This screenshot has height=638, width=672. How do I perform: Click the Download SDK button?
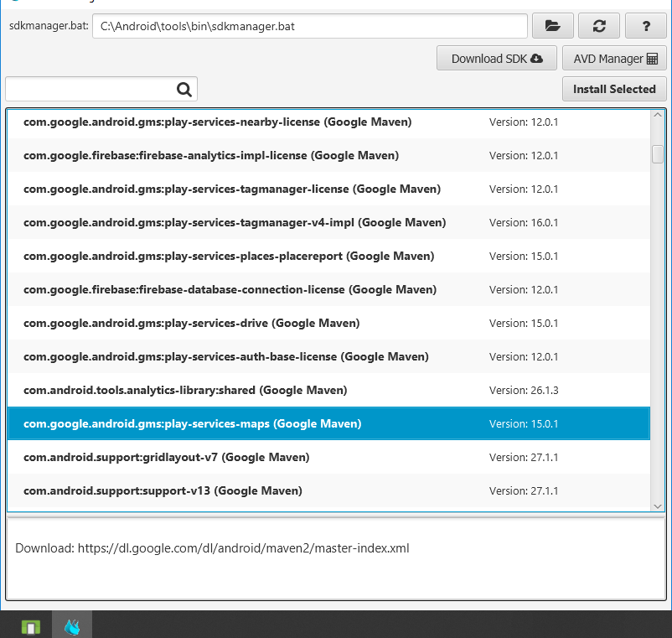click(497, 59)
